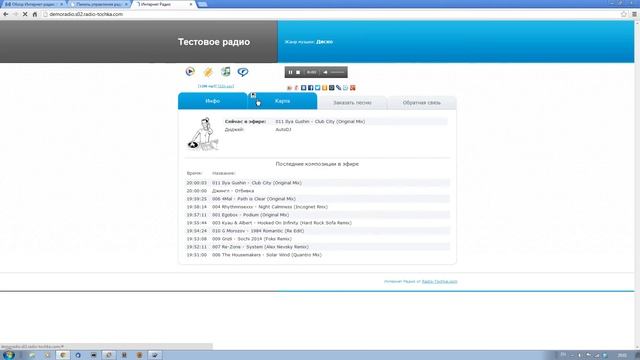Open the Windows Start menu
640x360 pixels.
tap(9, 355)
